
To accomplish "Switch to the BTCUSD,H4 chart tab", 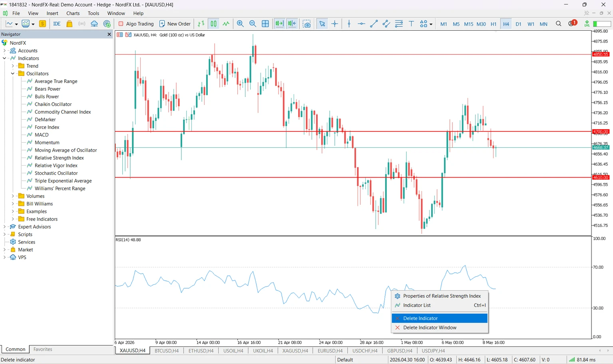I will 167,351.
